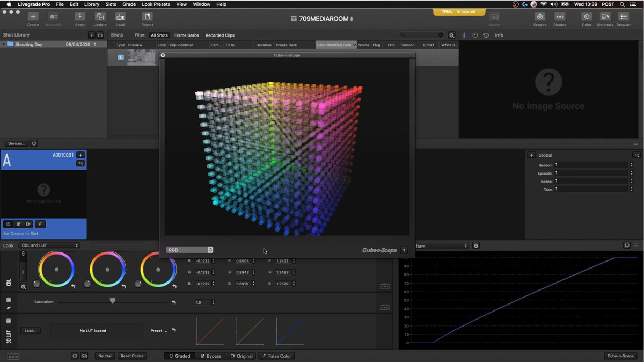This screenshot has height=362, width=644.
Task: Close the Cube-o-Scope window
Action: [x=163, y=55]
